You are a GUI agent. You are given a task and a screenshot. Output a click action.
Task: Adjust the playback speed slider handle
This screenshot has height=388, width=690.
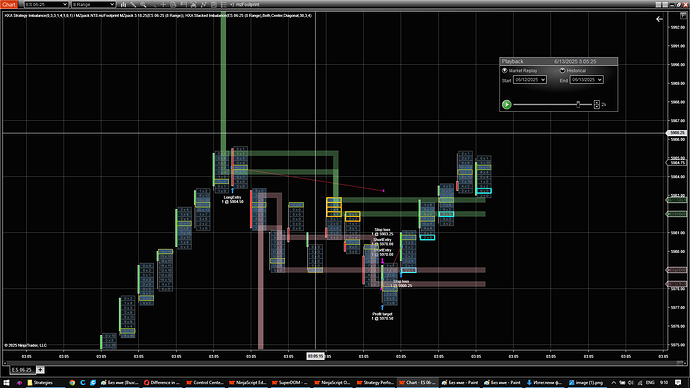(x=578, y=104)
